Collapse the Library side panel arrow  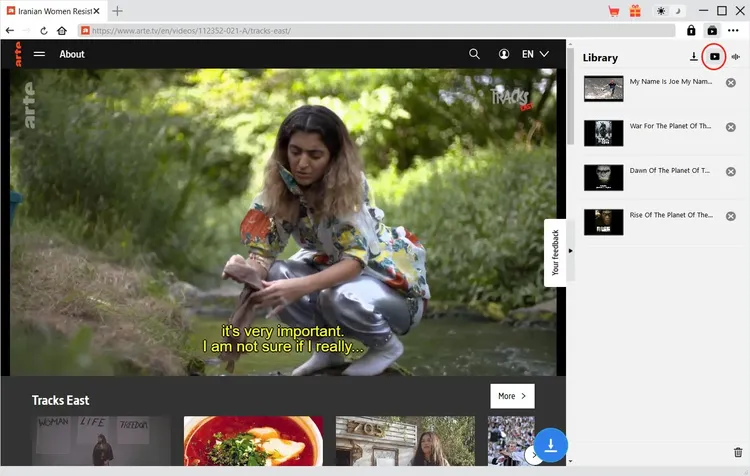point(571,250)
